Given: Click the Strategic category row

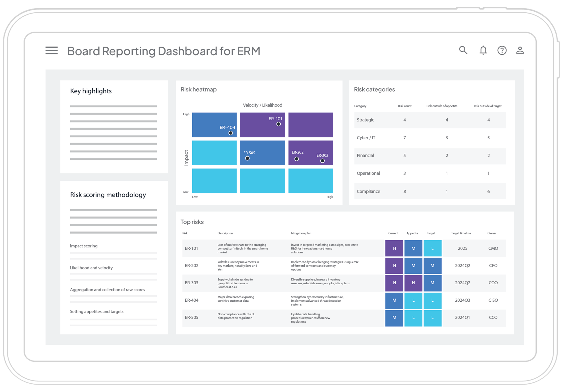Looking at the screenshot, I should [x=365, y=120].
